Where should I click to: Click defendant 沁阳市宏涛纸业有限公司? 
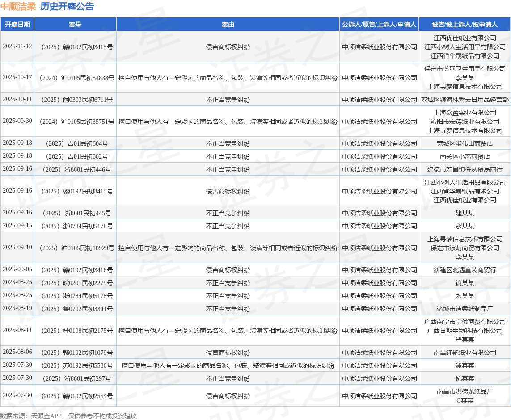click(x=465, y=122)
